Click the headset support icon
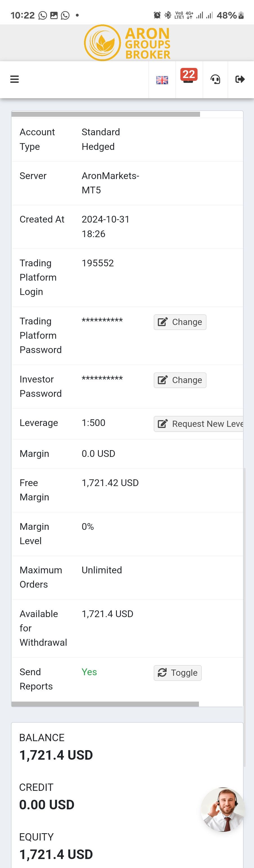254x868 pixels. [x=215, y=79]
